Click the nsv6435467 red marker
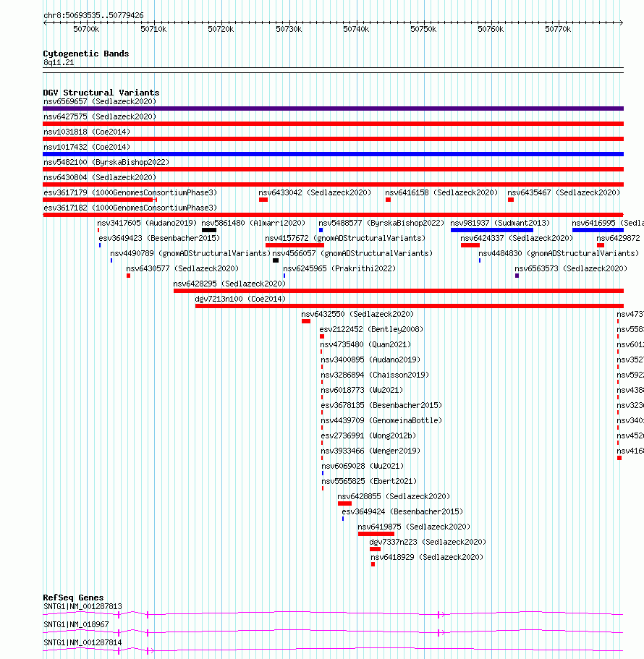This screenshot has width=644, height=659. [x=511, y=200]
